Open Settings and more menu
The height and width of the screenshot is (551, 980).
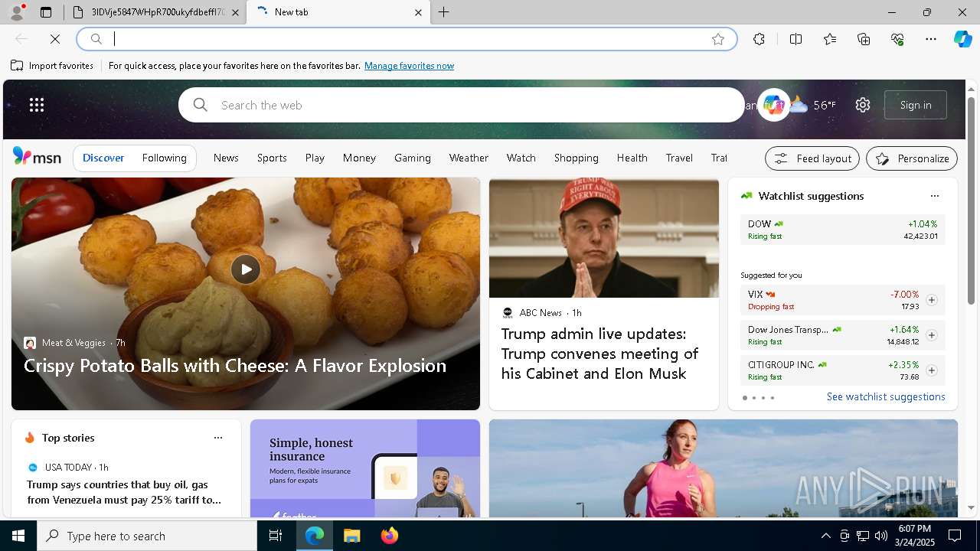click(931, 39)
